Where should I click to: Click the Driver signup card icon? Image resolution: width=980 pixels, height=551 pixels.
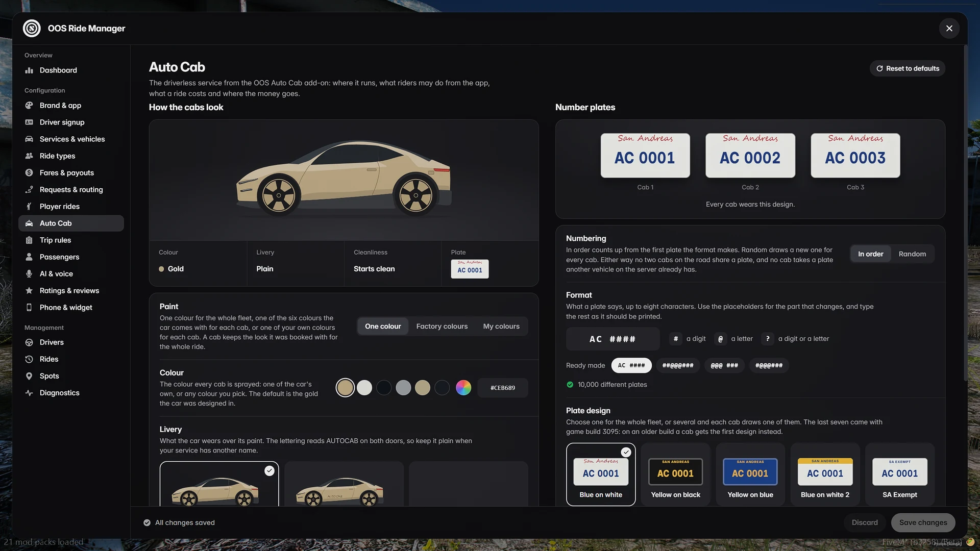click(x=29, y=122)
